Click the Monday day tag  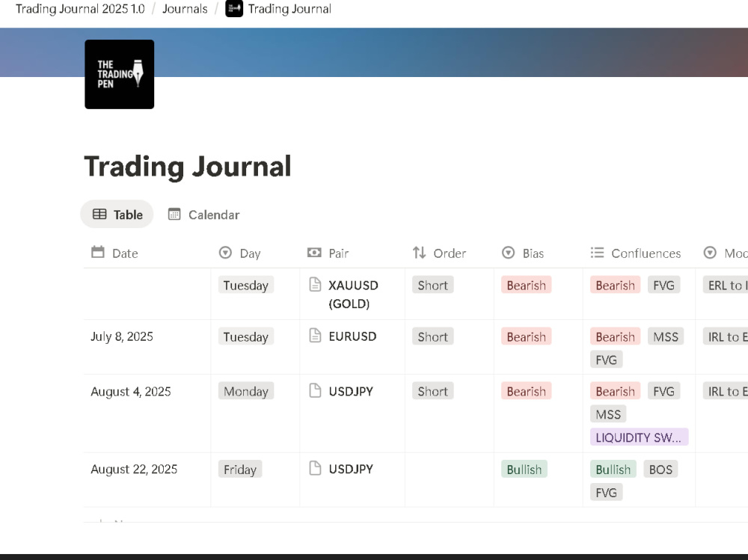point(246,391)
